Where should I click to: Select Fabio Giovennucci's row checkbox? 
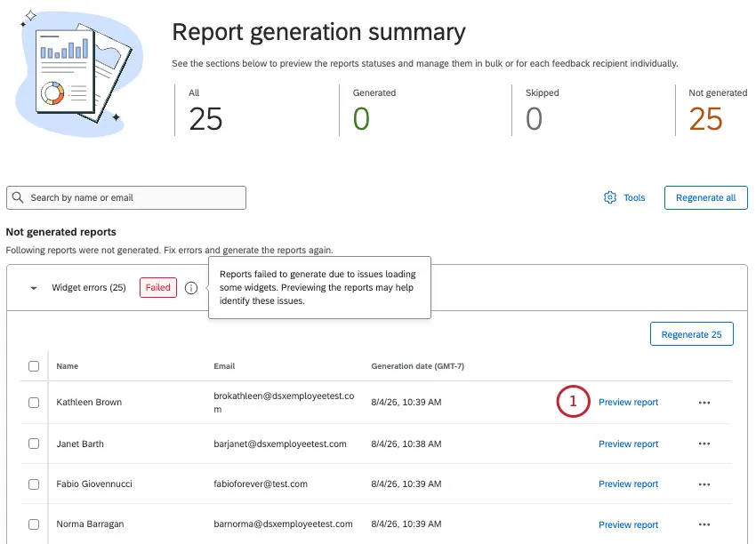click(34, 484)
